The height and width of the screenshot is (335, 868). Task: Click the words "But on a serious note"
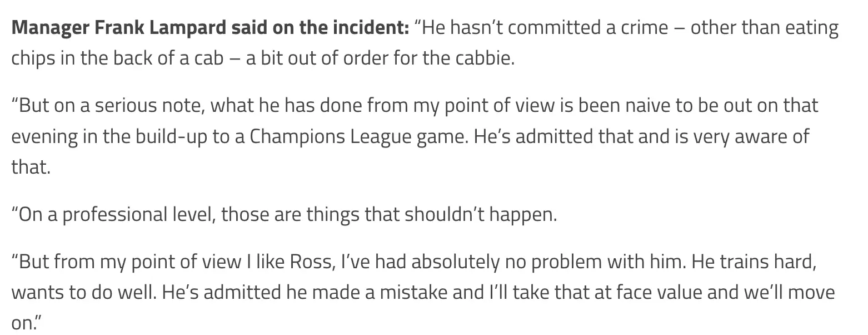click(x=108, y=105)
